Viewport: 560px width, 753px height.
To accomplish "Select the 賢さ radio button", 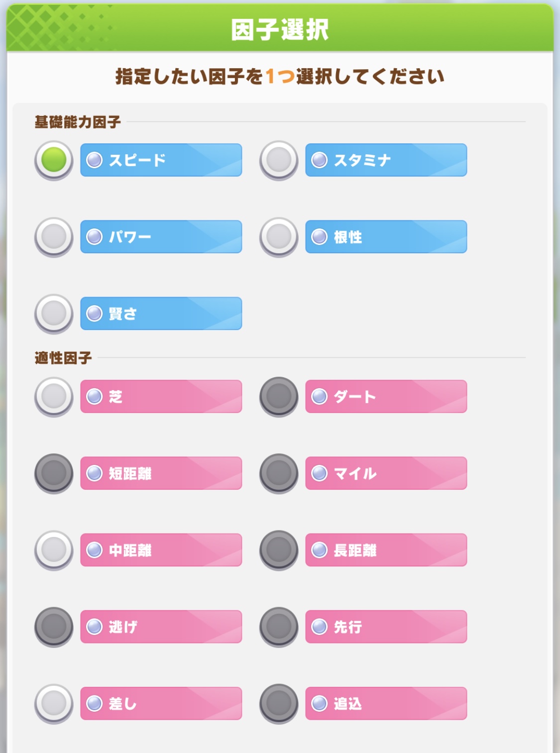I will click(x=54, y=314).
